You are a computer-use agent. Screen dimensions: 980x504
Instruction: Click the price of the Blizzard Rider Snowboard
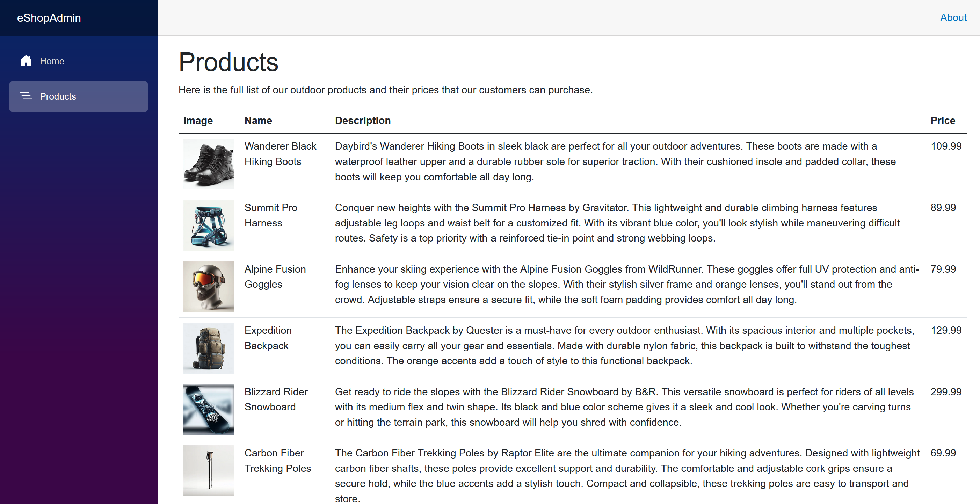point(946,392)
